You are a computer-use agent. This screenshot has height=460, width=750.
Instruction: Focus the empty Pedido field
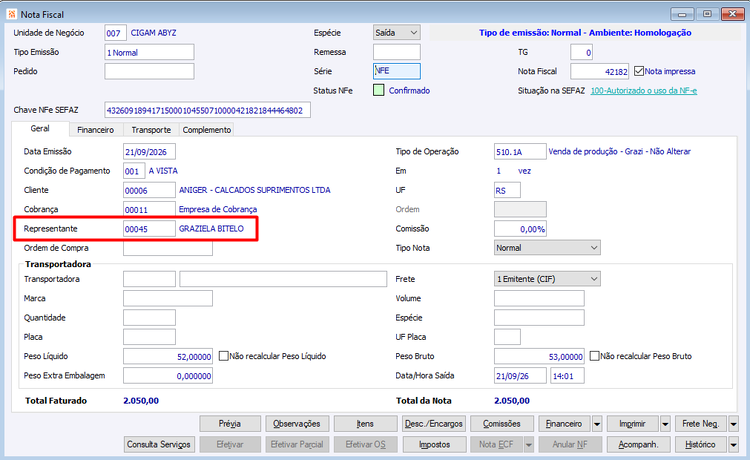(x=149, y=71)
